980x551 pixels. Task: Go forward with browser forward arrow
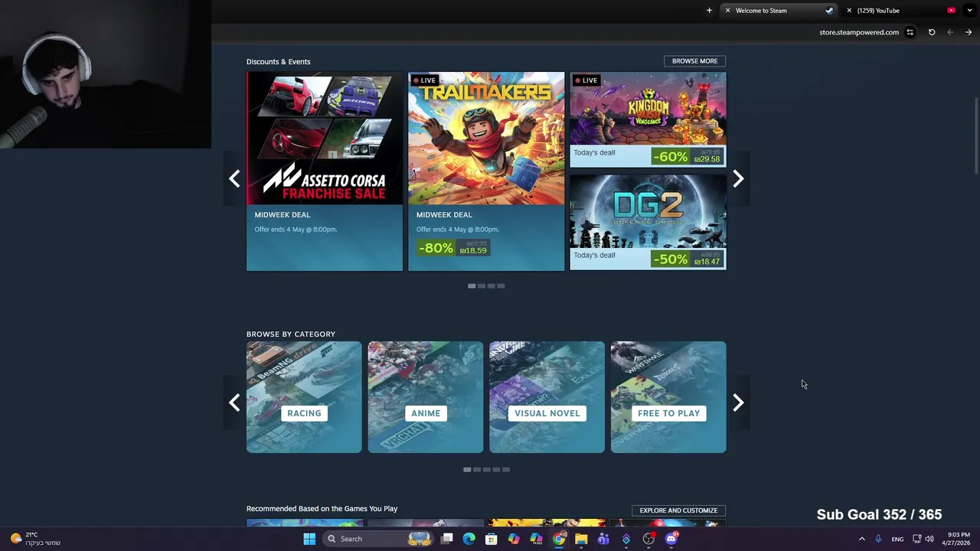tap(969, 32)
